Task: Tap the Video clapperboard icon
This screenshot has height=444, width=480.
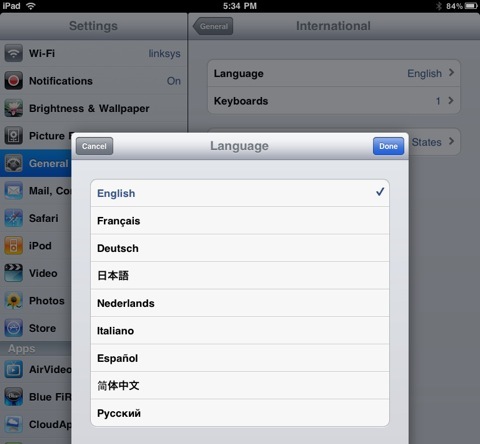Action: click(x=13, y=273)
